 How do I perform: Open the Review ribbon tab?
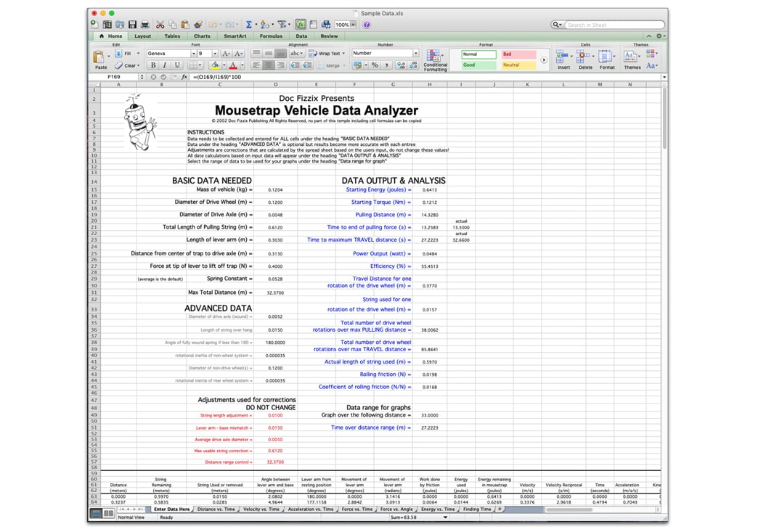pos(329,36)
